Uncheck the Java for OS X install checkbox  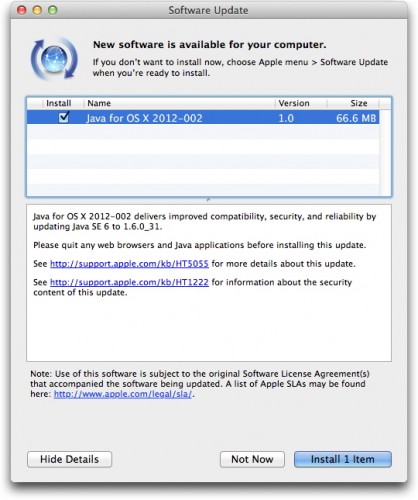(x=64, y=117)
